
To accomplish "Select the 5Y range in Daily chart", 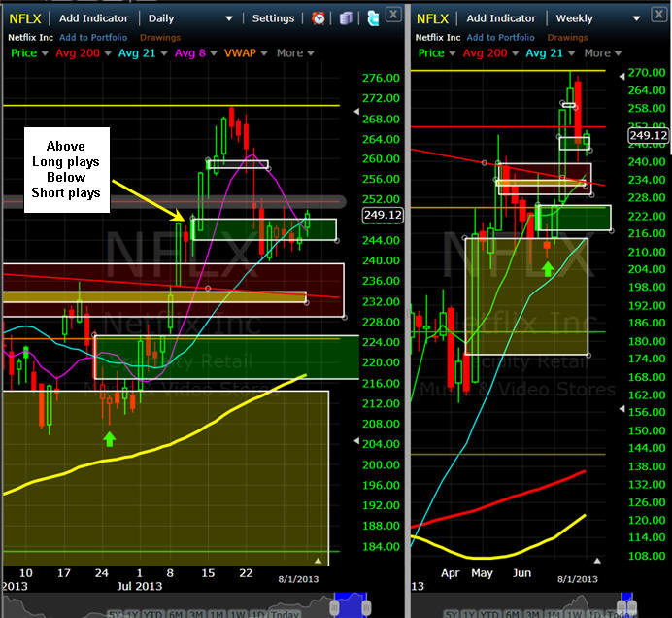I will click(114, 614).
